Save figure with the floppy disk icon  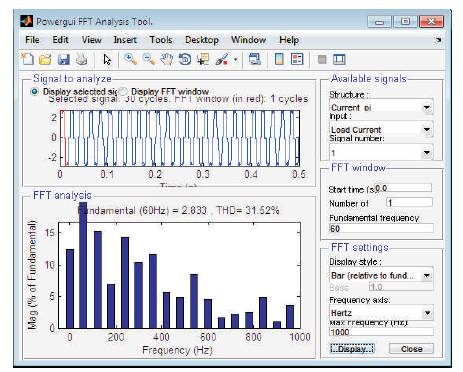64,60
